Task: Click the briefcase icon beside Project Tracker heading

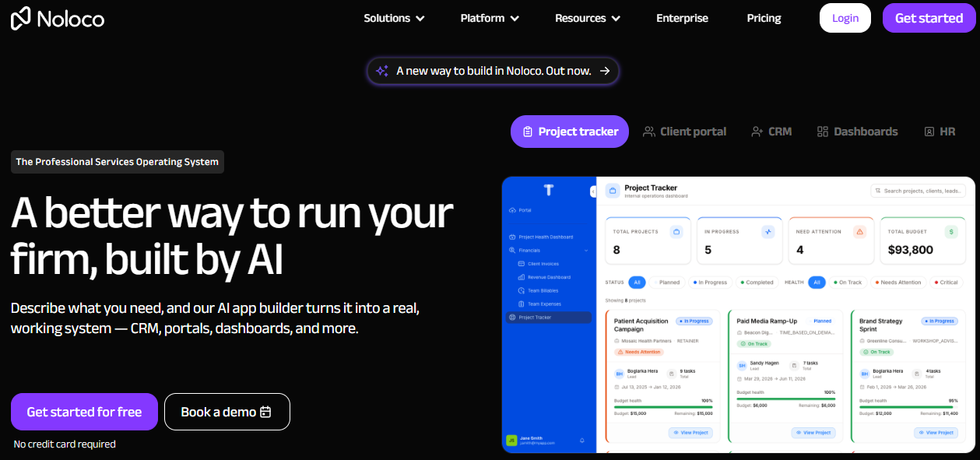Action: coord(613,191)
